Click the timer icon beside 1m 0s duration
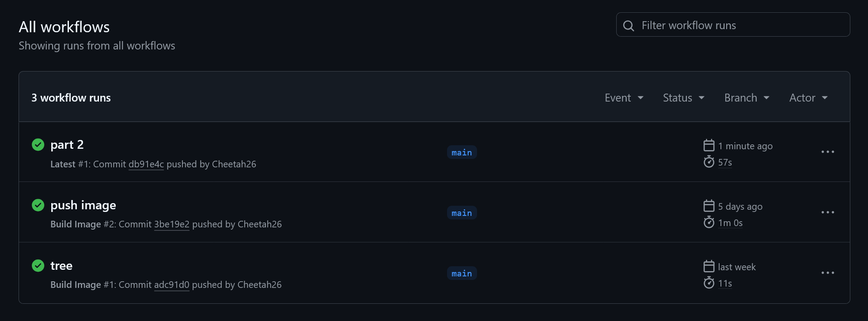The height and width of the screenshot is (321, 868). [x=709, y=222]
